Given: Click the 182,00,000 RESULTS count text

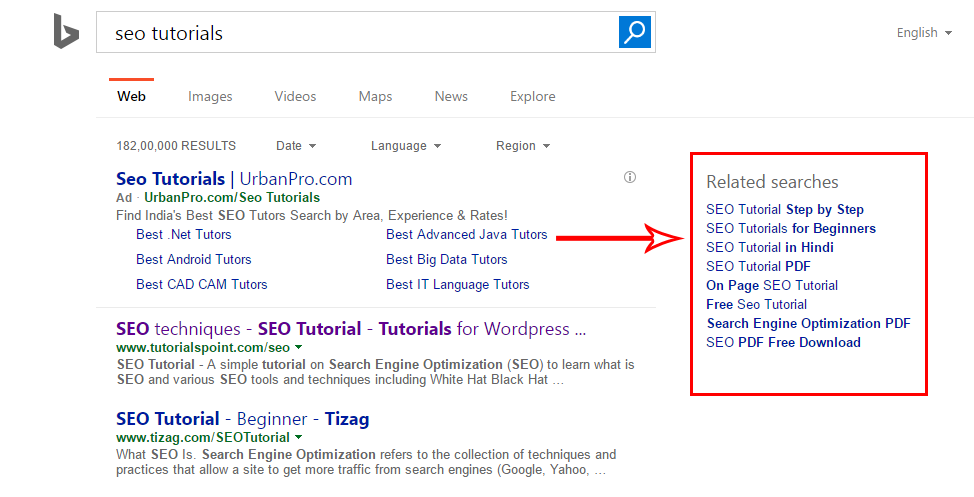Looking at the screenshot, I should click(176, 146).
